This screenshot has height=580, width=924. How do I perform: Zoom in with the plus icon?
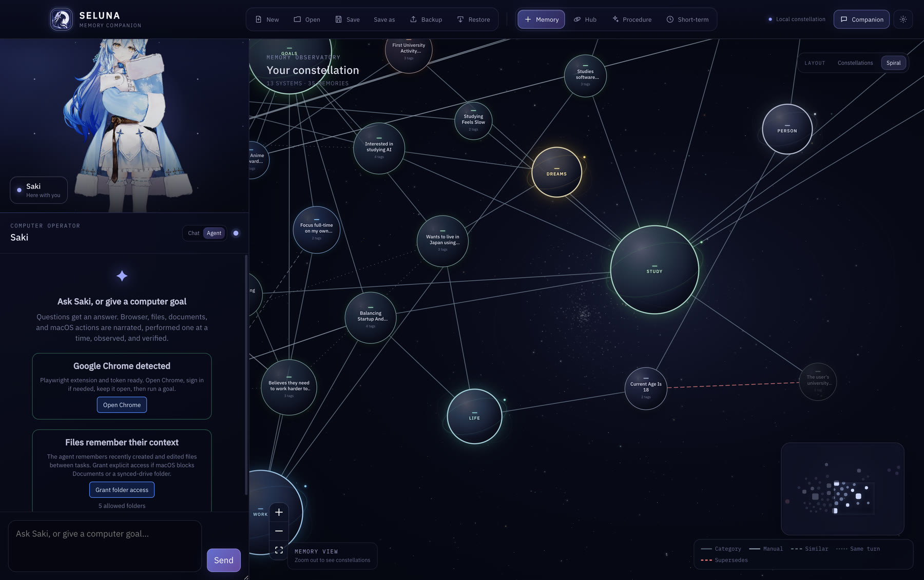(x=279, y=512)
